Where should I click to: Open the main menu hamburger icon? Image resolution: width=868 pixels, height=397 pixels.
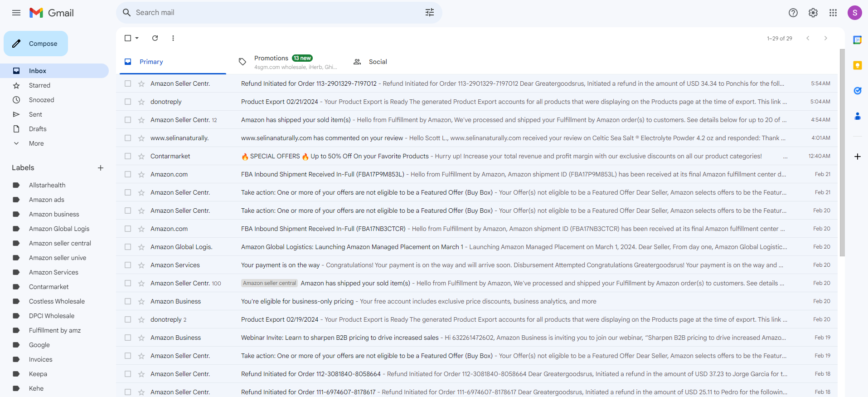[16, 13]
